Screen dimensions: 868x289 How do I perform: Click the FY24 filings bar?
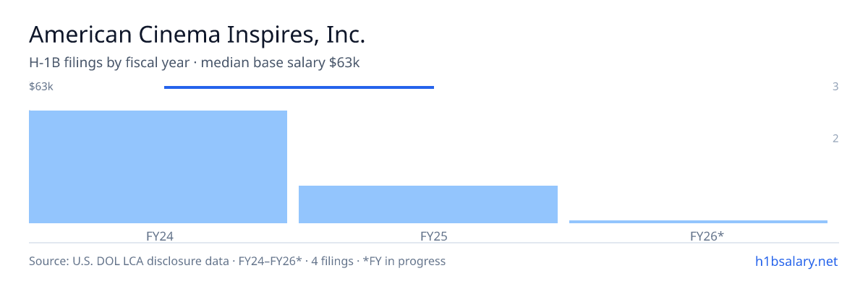coord(158,167)
